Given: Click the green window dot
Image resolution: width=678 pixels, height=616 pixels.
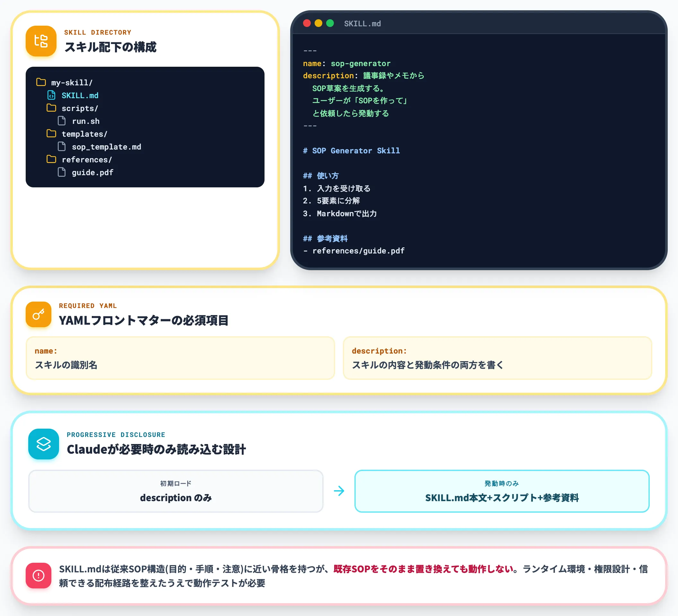Looking at the screenshot, I should click(x=330, y=23).
